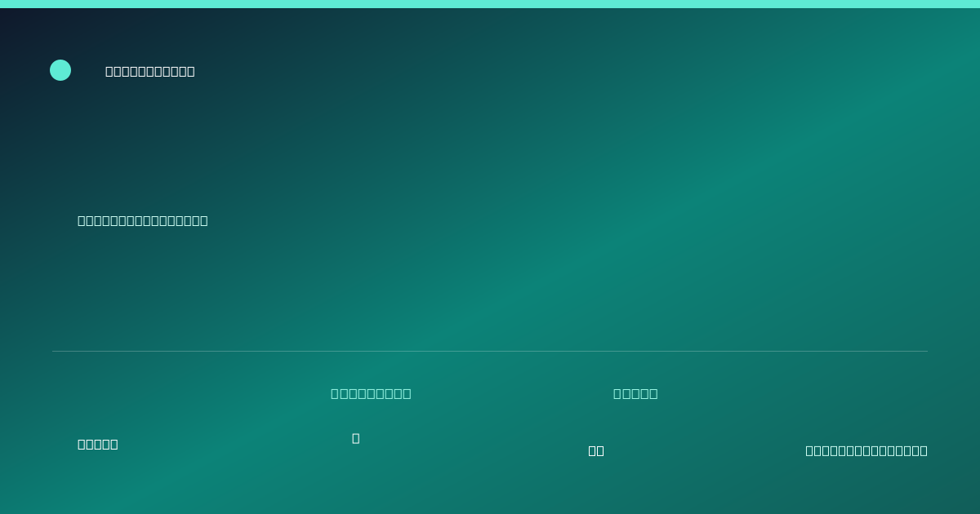This screenshot has height=514, width=980.
Task: Select the subtitle line above the divider
Action: point(143,220)
